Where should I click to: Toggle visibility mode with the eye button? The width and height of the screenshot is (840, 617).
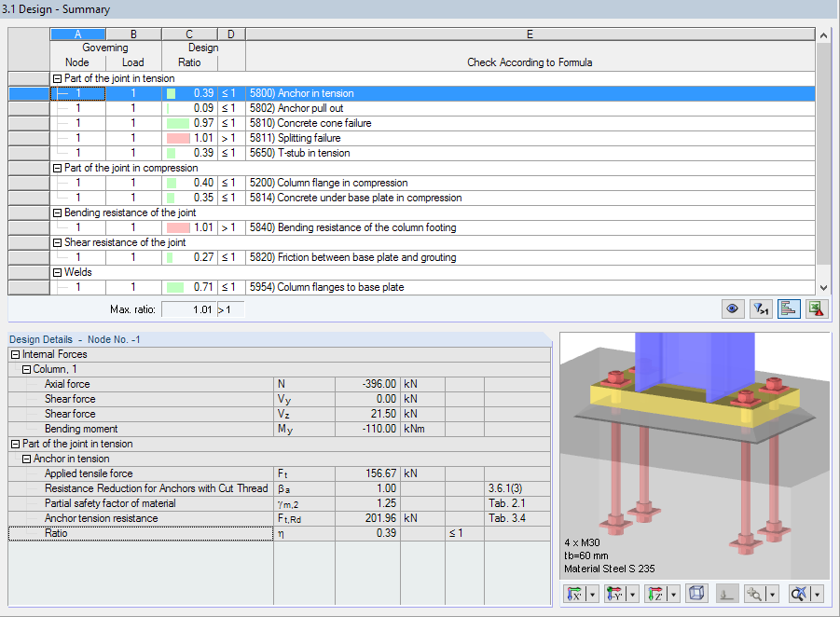click(x=733, y=308)
